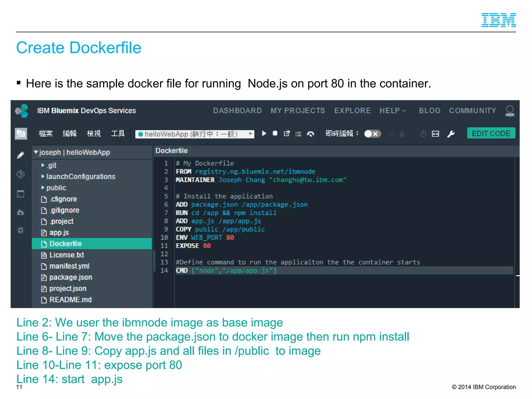Click the ENV WEB_PORT 80 line
This screenshot has width=532, height=399.
point(205,237)
